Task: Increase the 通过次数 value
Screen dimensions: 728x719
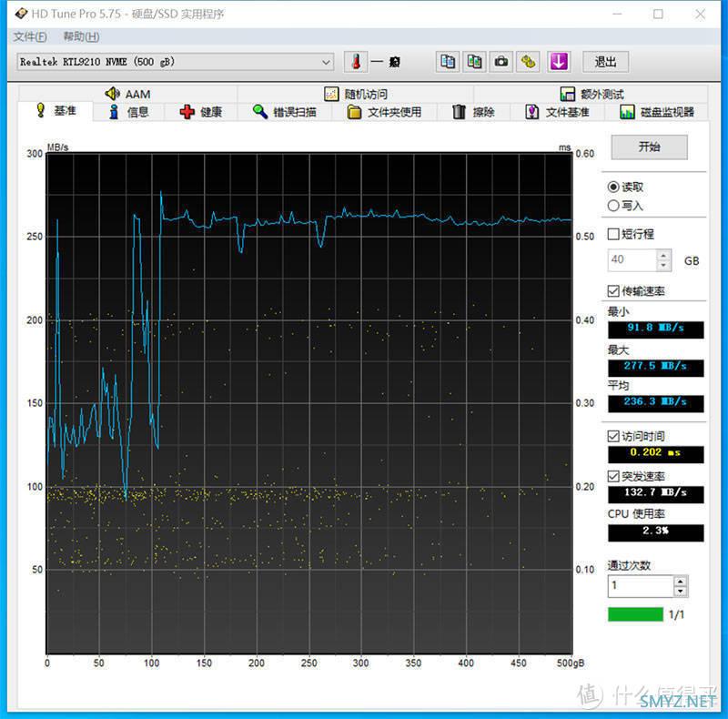Action: point(680,581)
